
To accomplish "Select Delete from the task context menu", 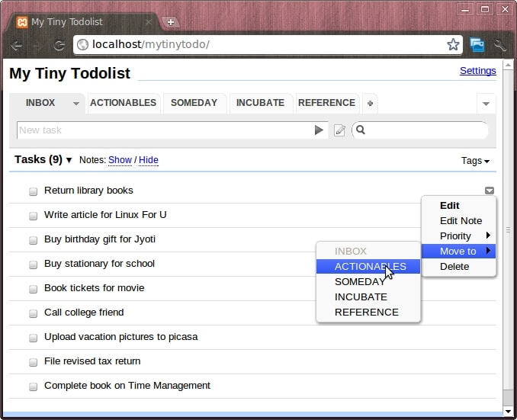I will 454,267.
